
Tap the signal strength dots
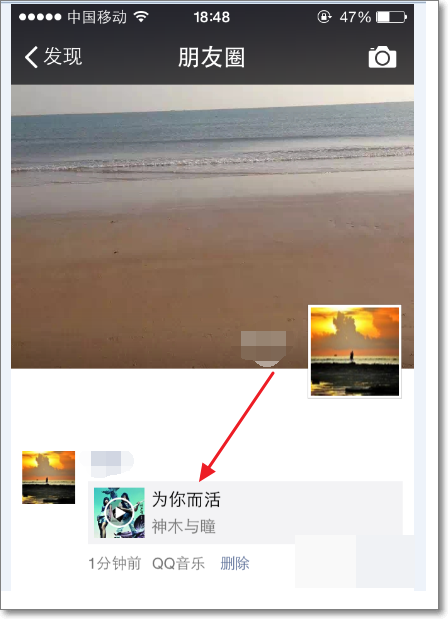tap(40, 17)
